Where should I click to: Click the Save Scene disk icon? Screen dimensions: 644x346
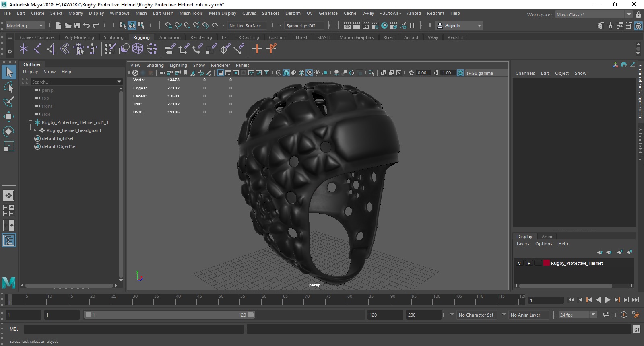(x=77, y=25)
